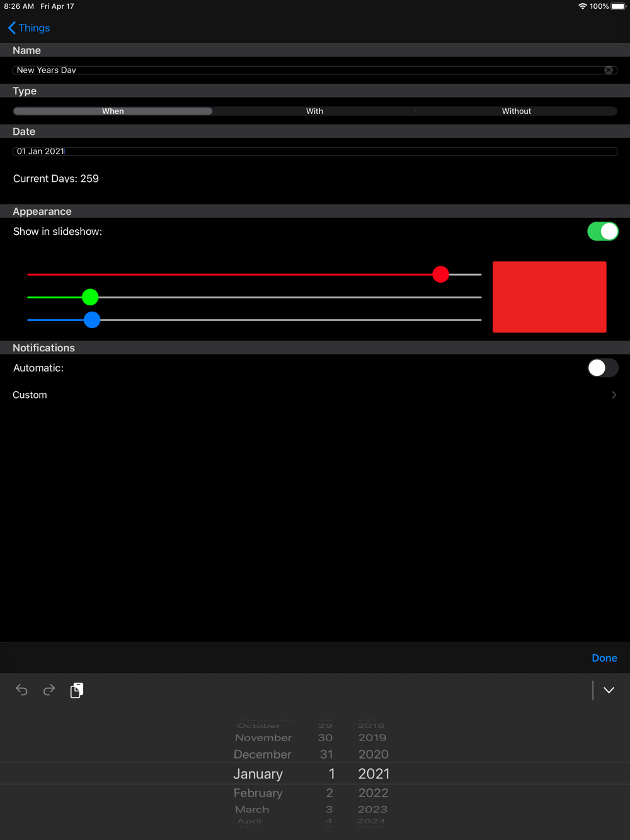Tap the Wi-Fi status icon

click(582, 6)
